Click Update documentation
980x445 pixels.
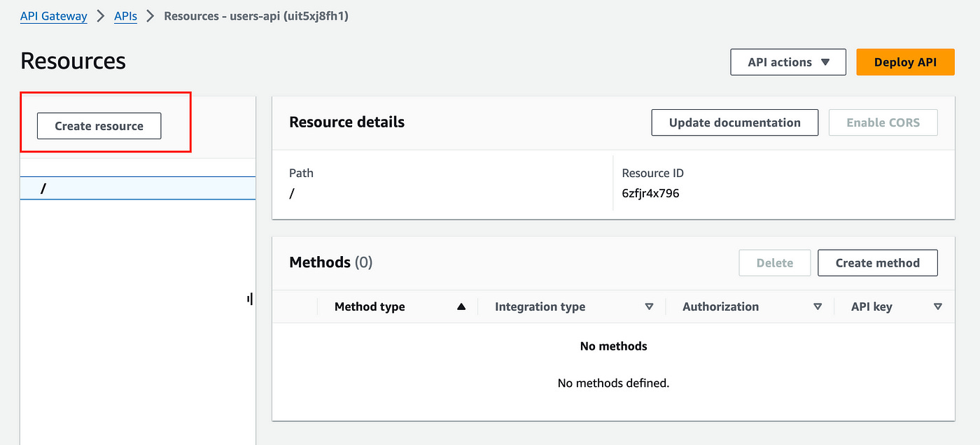click(734, 122)
